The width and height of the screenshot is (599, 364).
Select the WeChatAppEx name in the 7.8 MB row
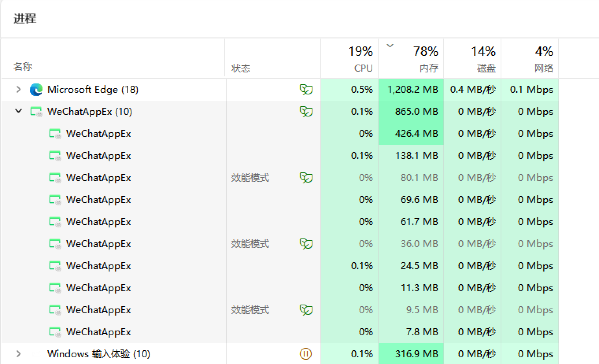point(98,332)
